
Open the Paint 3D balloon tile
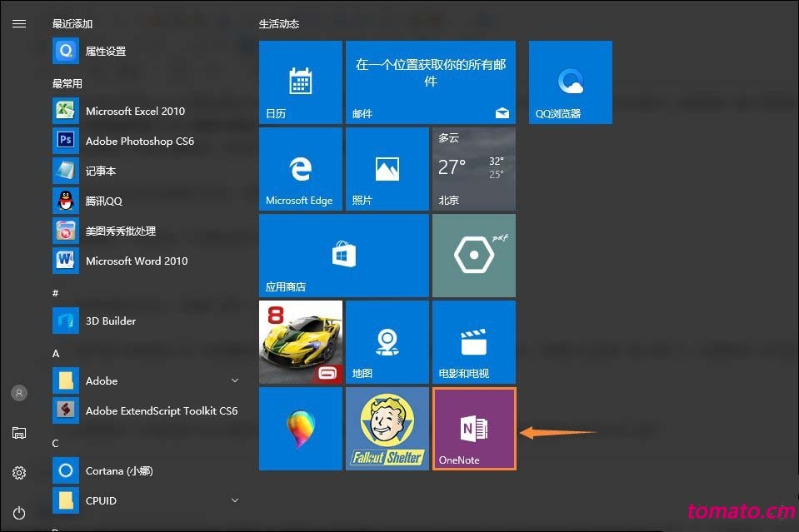coord(301,429)
